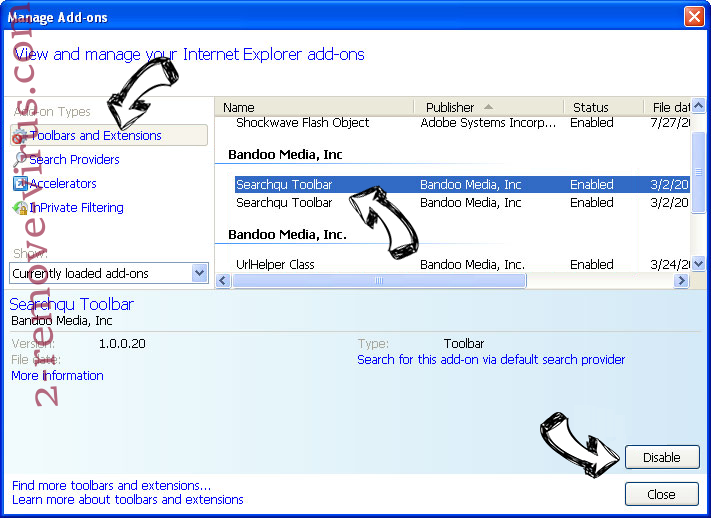711x518 pixels.
Task: Sort list by Status column
Action: click(x=604, y=108)
